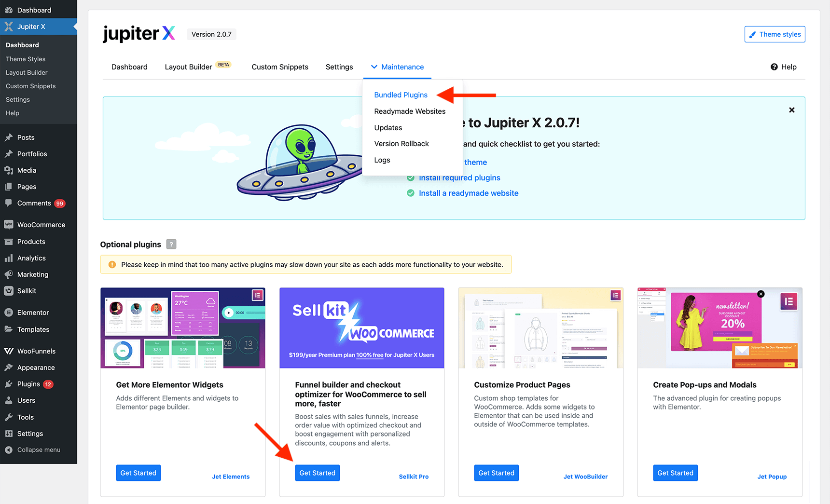
Task: Click the Appearance paintbrush icon
Action: (9, 368)
